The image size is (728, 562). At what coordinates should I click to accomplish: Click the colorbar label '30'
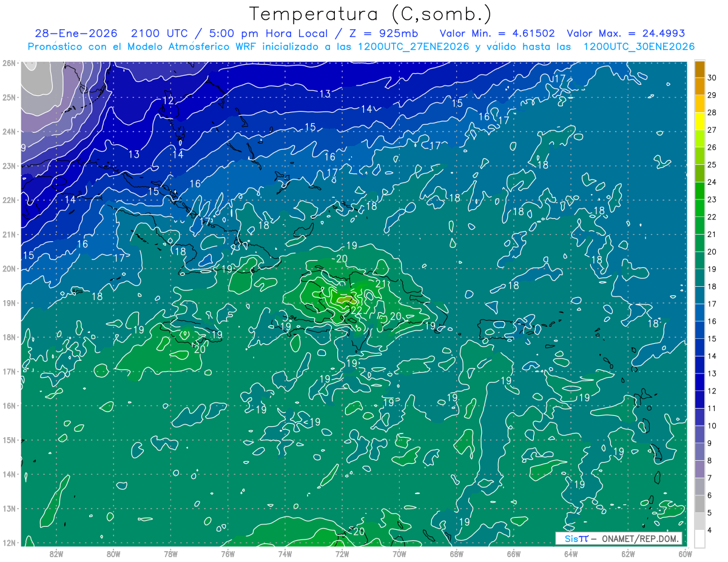click(712, 78)
